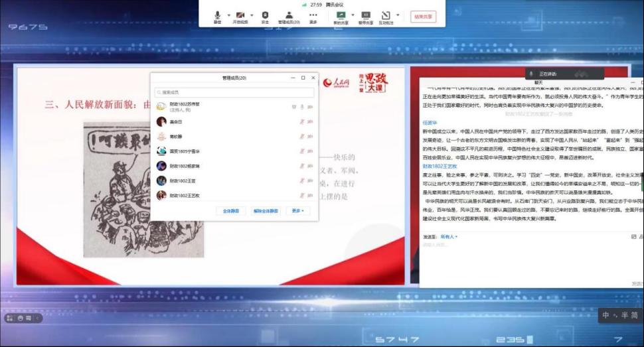The width and height of the screenshot is (644, 347).
Task: Toggle camera for member 国贸1805宁雪华
Action: pyautogui.click(x=310, y=151)
